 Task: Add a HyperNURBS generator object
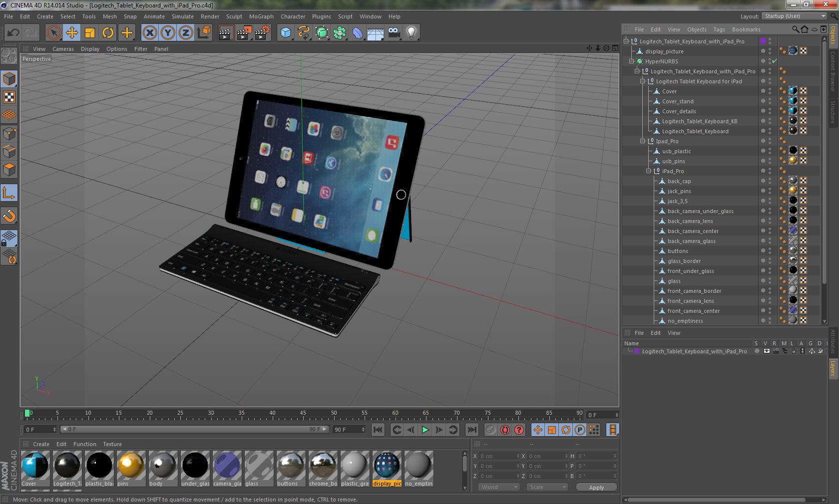[x=322, y=33]
